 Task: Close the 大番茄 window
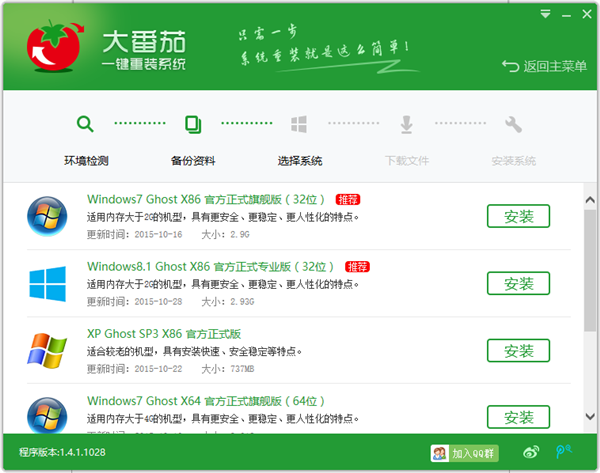click(587, 15)
